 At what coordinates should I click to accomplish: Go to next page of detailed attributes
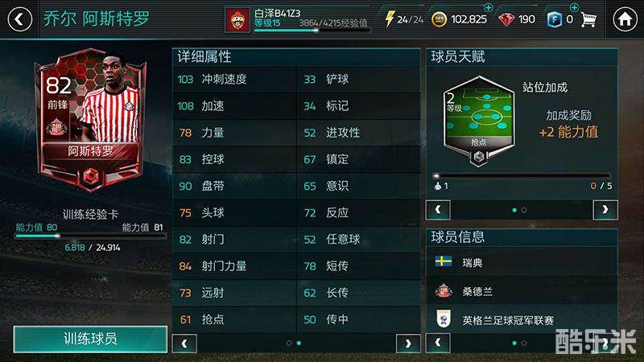[x=408, y=343]
